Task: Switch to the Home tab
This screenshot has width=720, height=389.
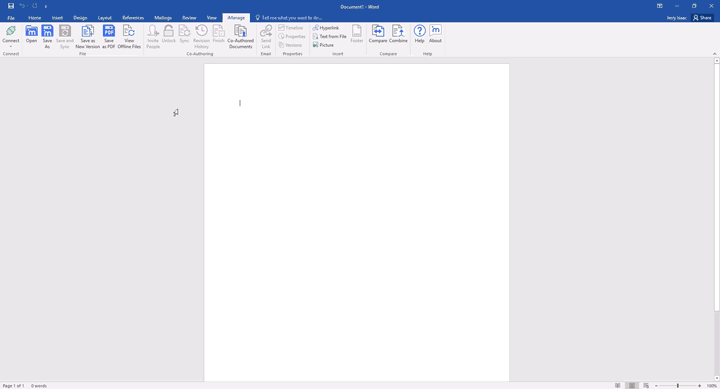Action: [34, 18]
